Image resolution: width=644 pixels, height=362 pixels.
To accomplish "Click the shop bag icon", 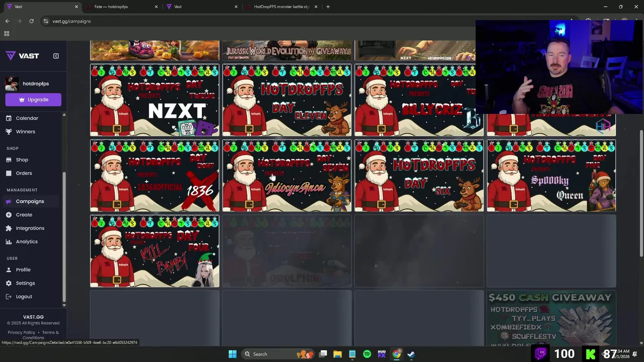I will (x=9, y=160).
